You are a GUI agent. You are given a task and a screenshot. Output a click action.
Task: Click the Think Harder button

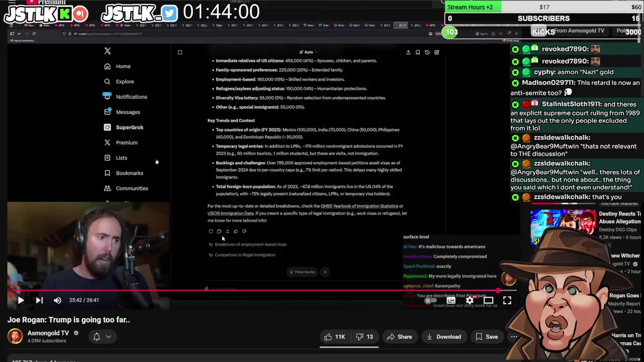pos(302,272)
